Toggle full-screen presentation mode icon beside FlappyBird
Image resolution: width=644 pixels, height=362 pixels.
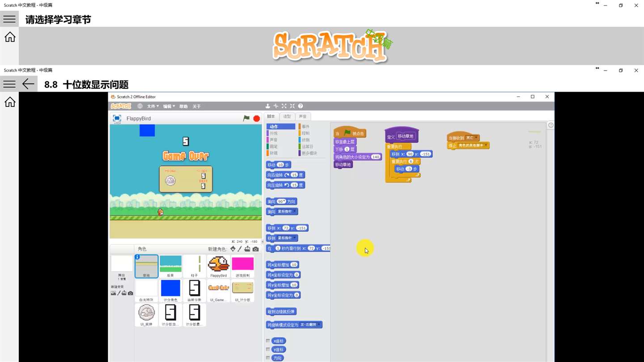pos(117,118)
